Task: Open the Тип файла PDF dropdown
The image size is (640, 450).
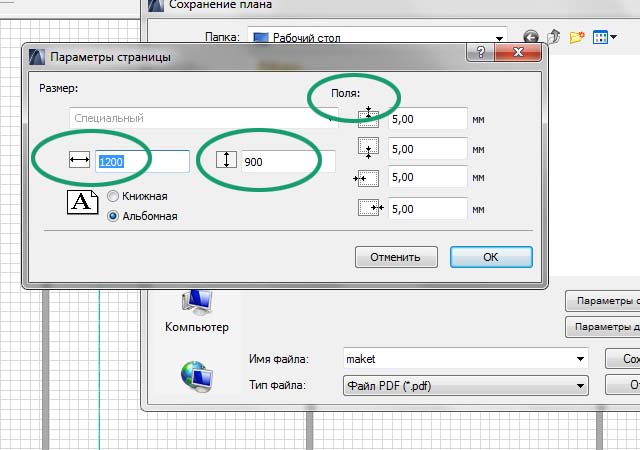Action: click(580, 384)
